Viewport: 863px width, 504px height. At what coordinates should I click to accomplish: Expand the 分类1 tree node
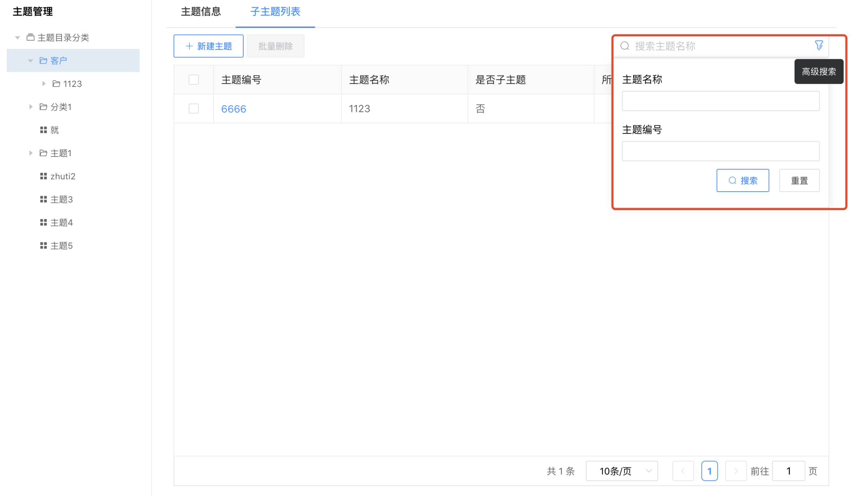point(31,107)
